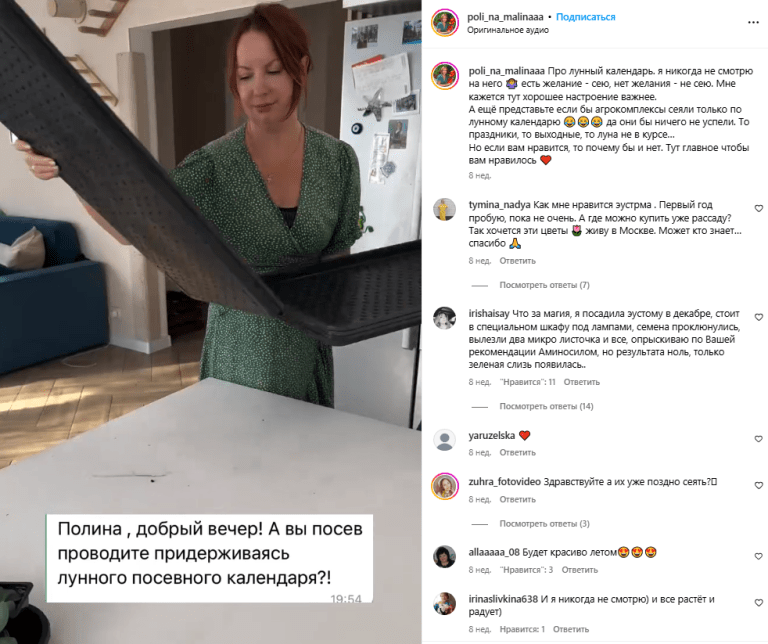Tap heart icon beside allaaaaa_08's comment

click(759, 556)
